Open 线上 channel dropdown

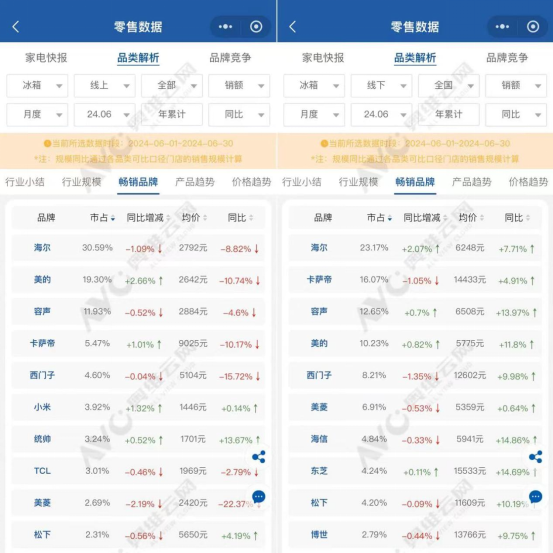104,85
